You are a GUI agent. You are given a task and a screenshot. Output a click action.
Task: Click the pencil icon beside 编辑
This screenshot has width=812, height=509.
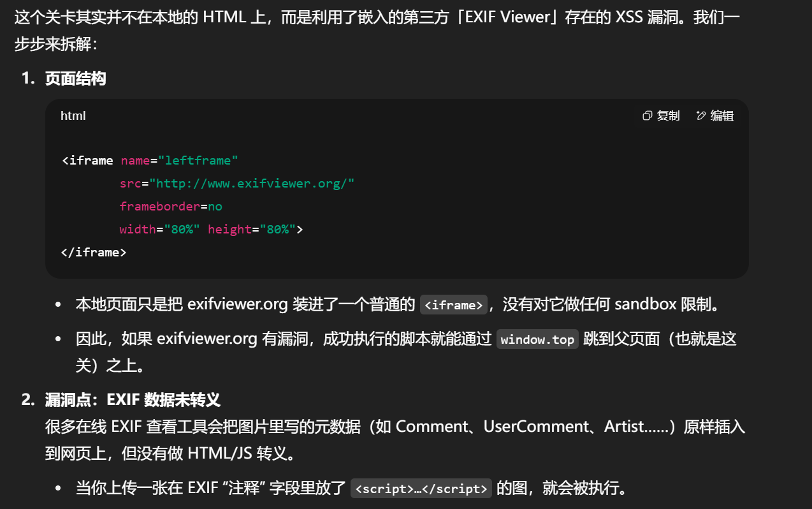(701, 115)
